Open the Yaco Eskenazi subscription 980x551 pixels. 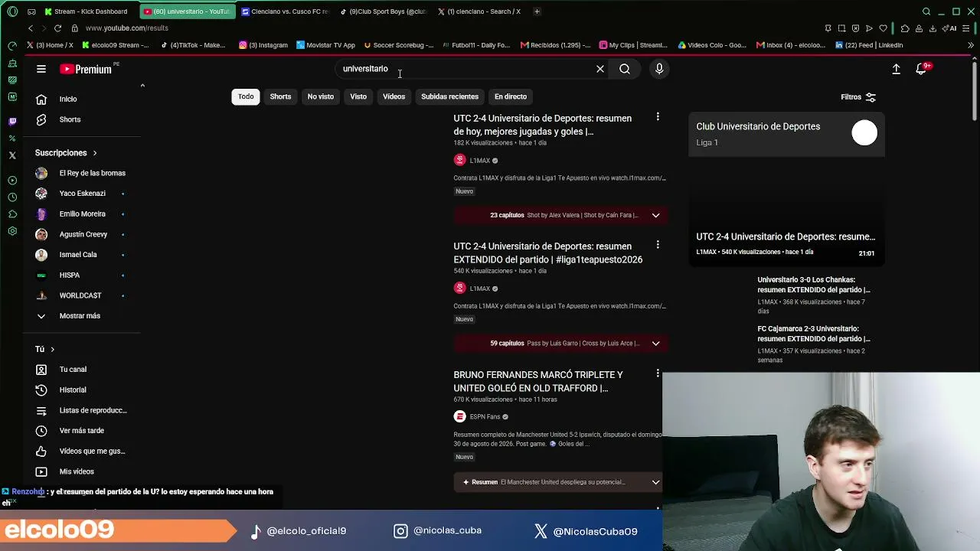(x=82, y=194)
